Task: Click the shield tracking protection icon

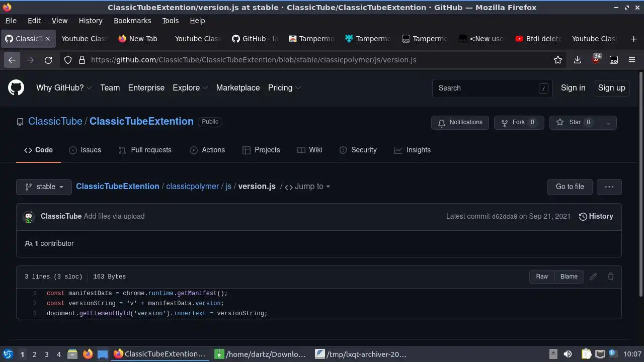Action: coord(68,60)
